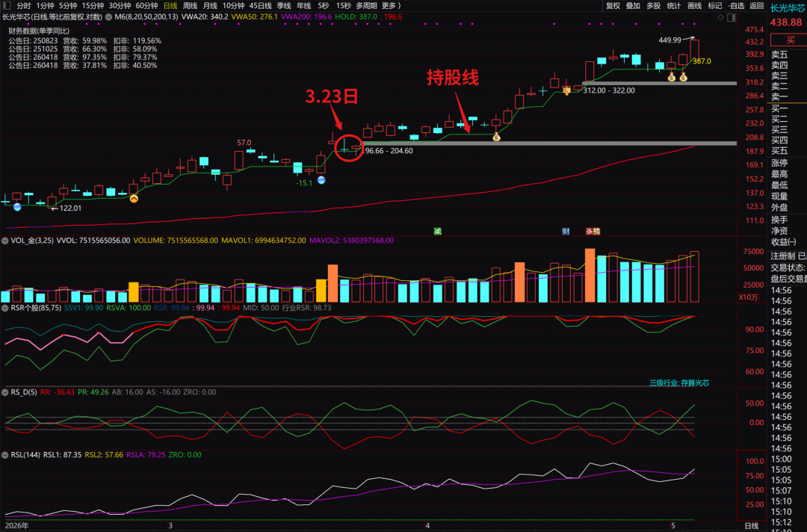Switch to 5秒 period
The image size is (807, 532).
click(324, 6)
